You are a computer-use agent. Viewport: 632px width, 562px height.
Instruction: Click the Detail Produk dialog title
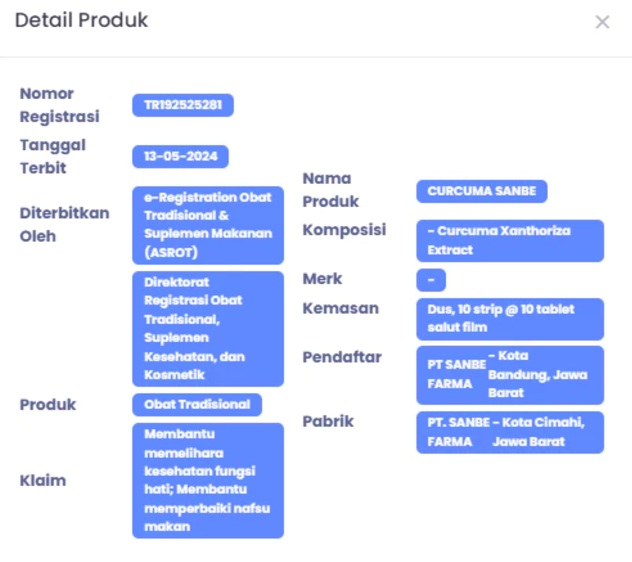pos(81,21)
